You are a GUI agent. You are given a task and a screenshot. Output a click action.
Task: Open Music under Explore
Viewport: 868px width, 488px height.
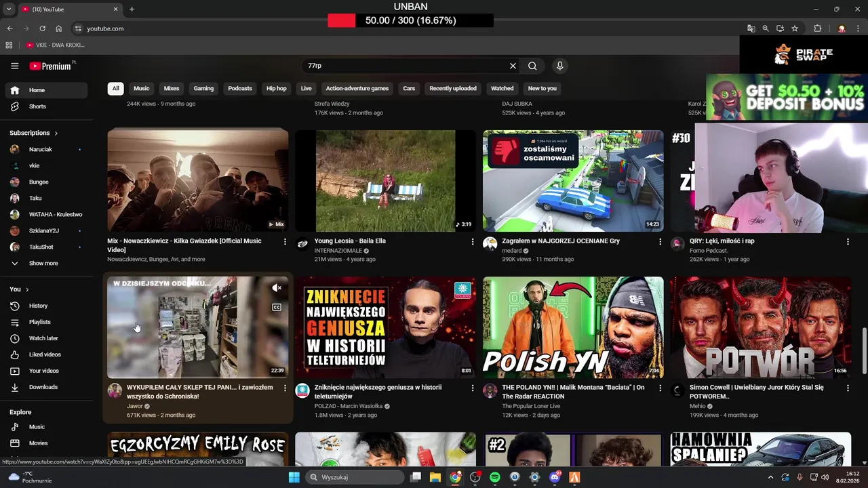pos(46,427)
